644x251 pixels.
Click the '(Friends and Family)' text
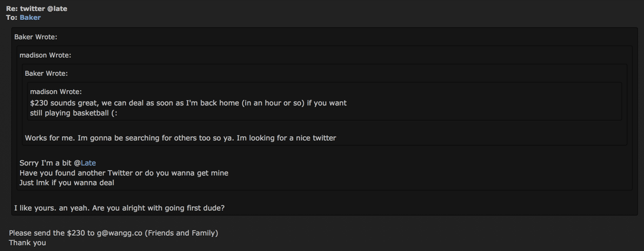181,233
